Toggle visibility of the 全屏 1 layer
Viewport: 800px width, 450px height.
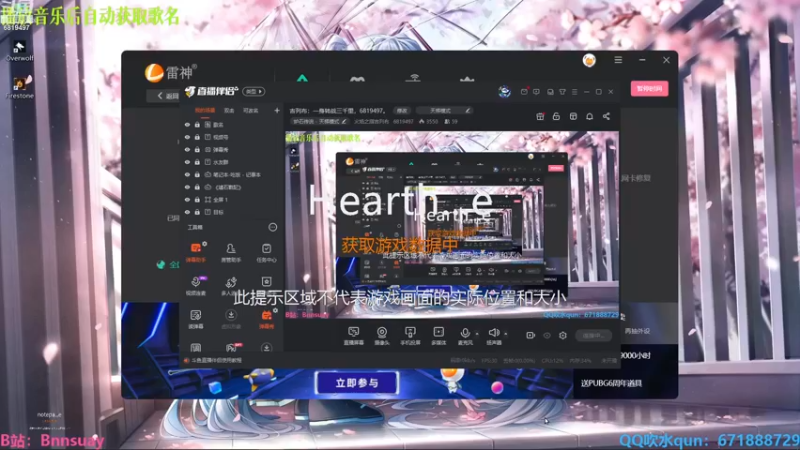(x=187, y=199)
